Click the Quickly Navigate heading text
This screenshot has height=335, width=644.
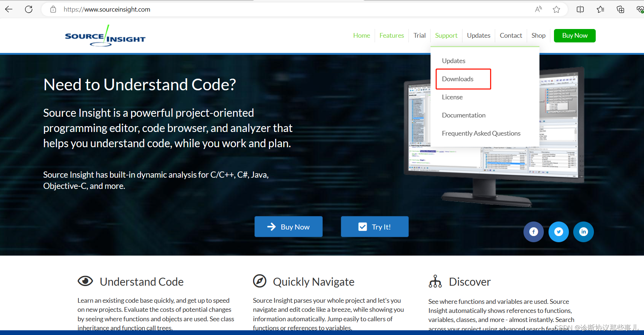click(x=314, y=282)
